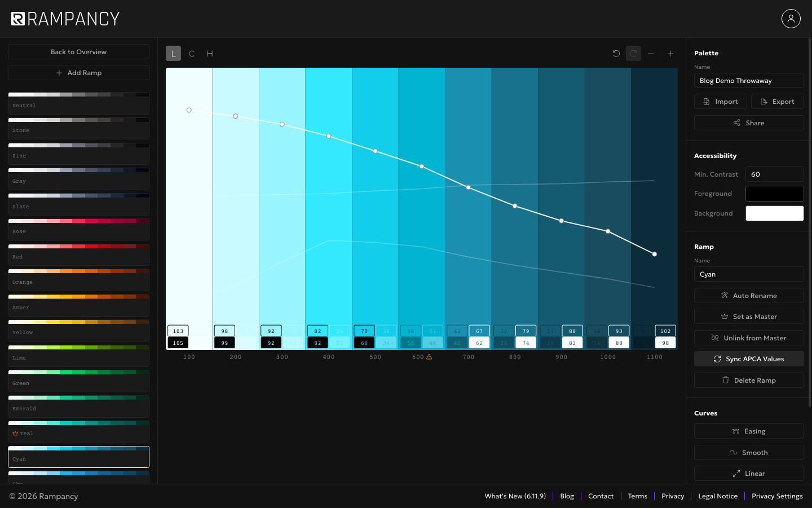Select the Gray ramp

coord(78,179)
